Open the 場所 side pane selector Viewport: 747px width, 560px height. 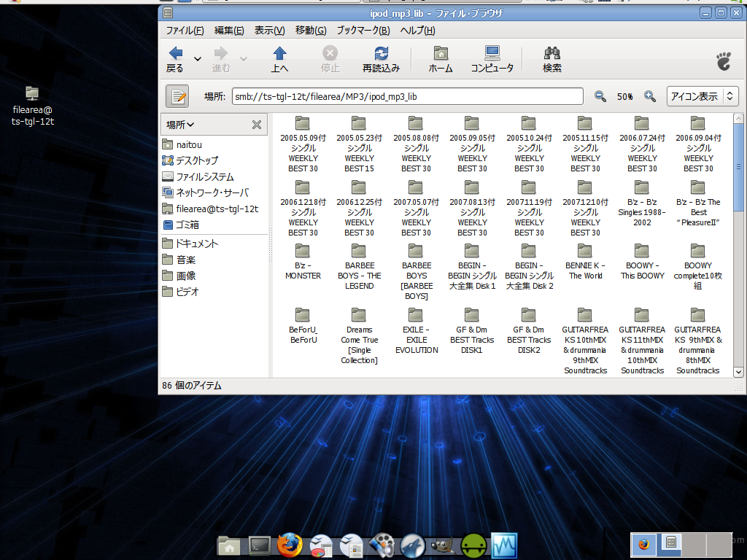(180, 125)
